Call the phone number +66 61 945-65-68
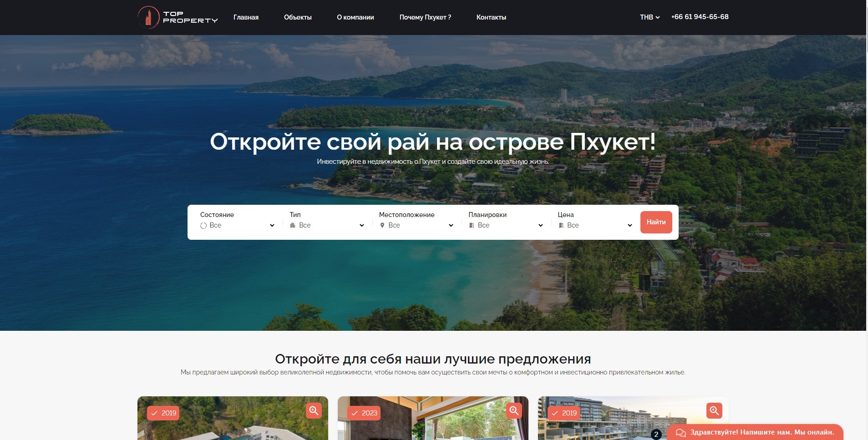The image size is (868, 440). point(700,17)
